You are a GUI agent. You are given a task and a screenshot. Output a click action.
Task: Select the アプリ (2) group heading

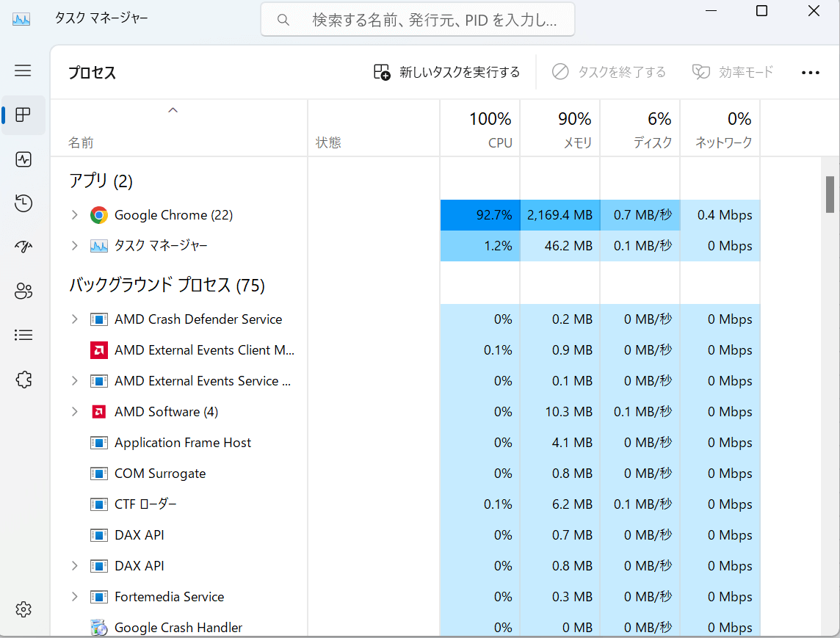(101, 181)
